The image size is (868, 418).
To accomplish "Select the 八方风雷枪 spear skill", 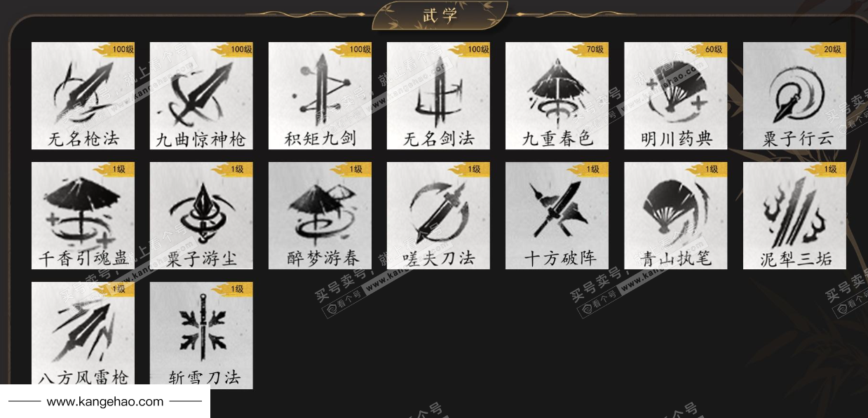I will (x=83, y=335).
